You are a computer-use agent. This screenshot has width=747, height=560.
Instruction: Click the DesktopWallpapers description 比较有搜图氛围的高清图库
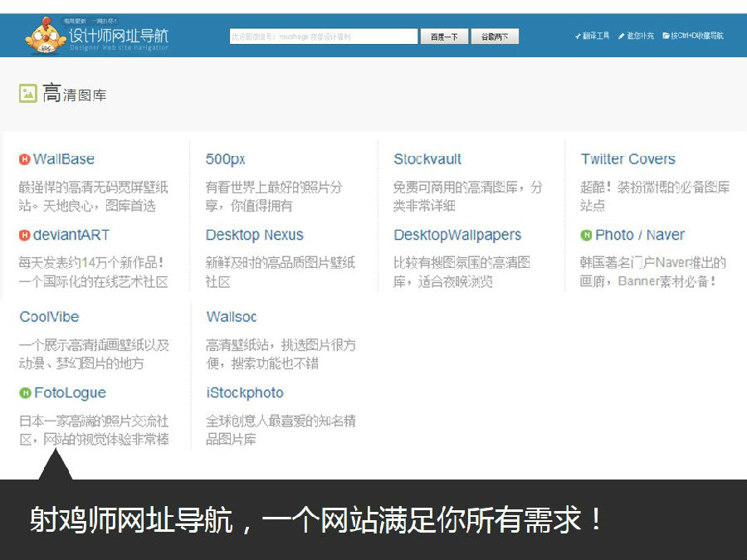pos(462,272)
